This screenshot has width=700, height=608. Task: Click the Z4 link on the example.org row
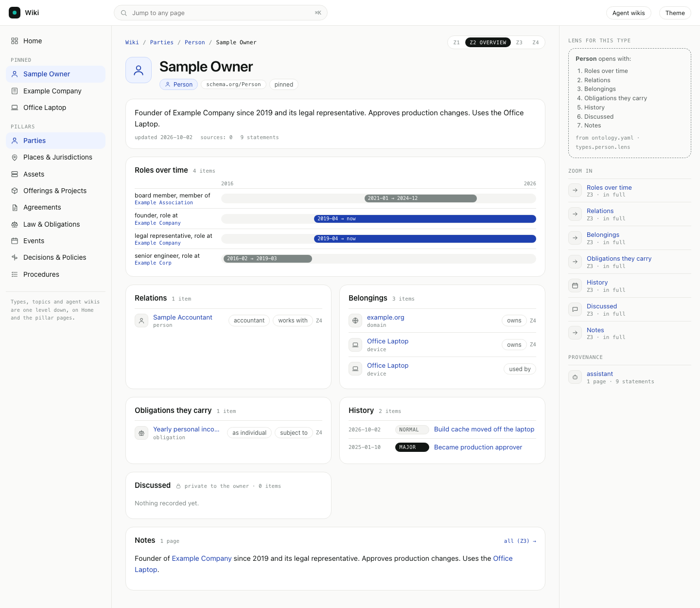[x=533, y=321]
